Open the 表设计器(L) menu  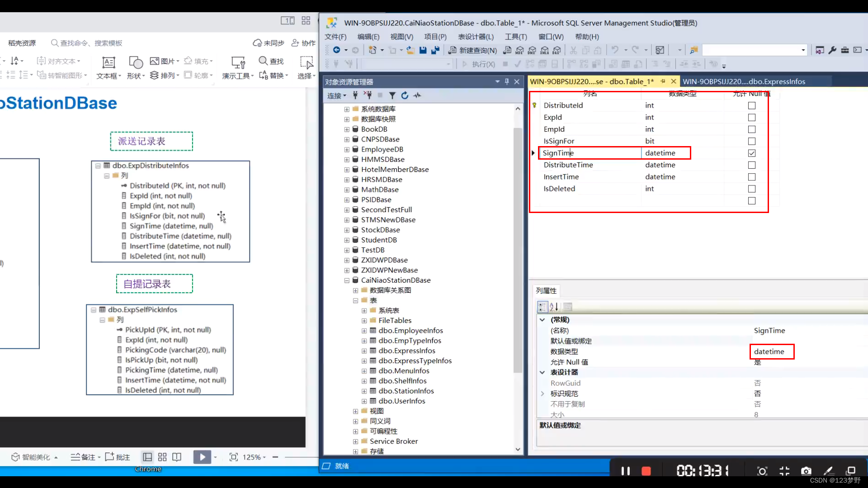pyautogui.click(x=476, y=37)
